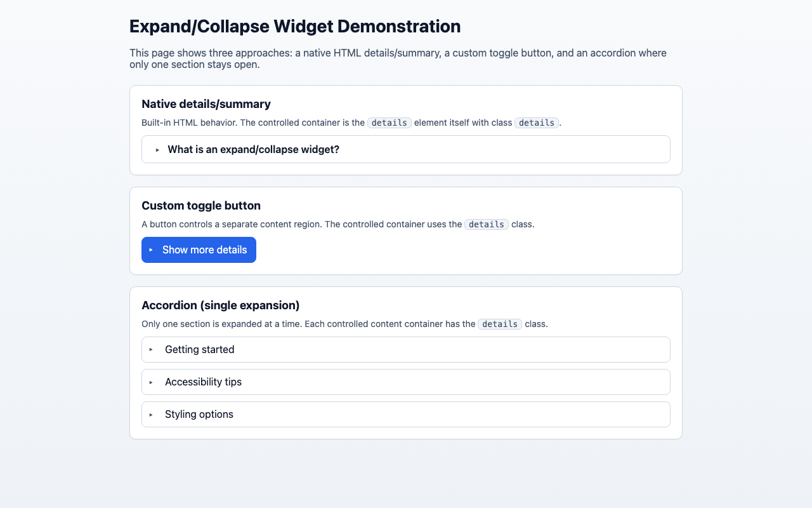
Task: Click the arrow icon inside the blue button
Action: pos(150,250)
